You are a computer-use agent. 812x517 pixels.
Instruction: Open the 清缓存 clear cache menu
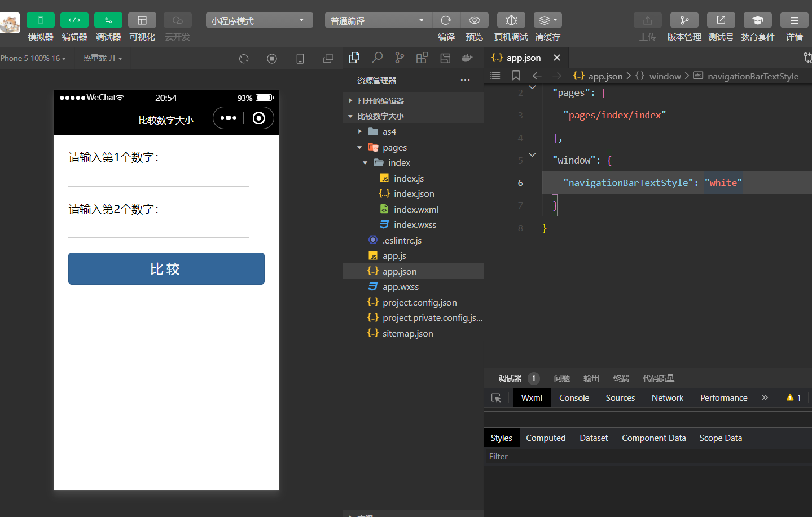pyautogui.click(x=547, y=20)
